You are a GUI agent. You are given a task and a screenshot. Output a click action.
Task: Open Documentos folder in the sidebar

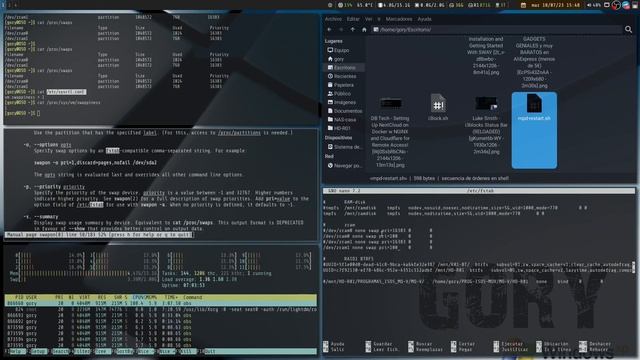coord(345,111)
